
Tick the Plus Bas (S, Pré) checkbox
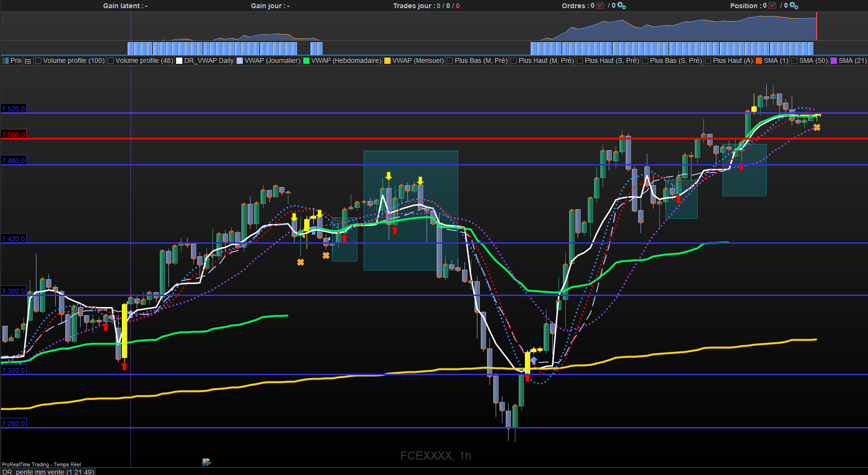(645, 61)
